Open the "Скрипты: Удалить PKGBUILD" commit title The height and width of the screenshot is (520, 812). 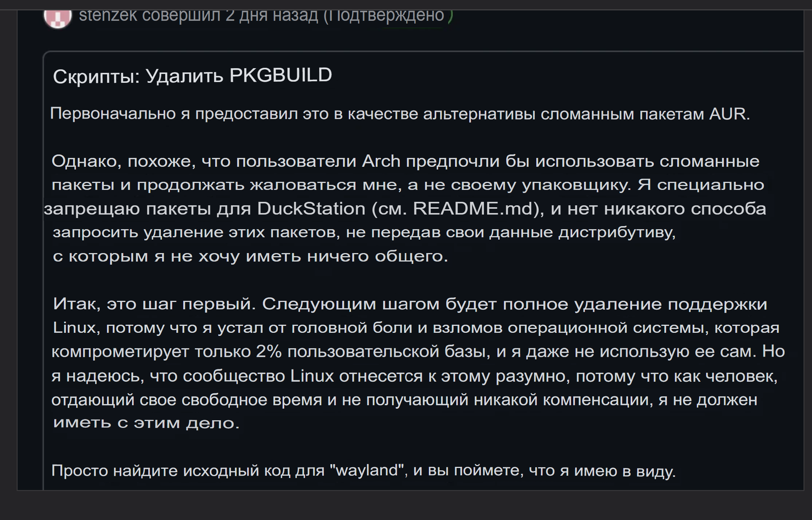tap(193, 75)
